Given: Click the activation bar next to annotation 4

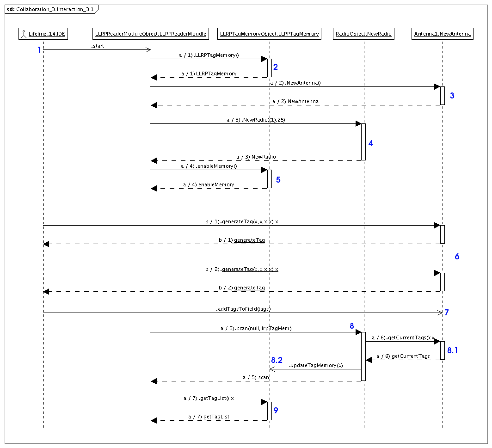Looking at the screenshot, I should point(363,142).
